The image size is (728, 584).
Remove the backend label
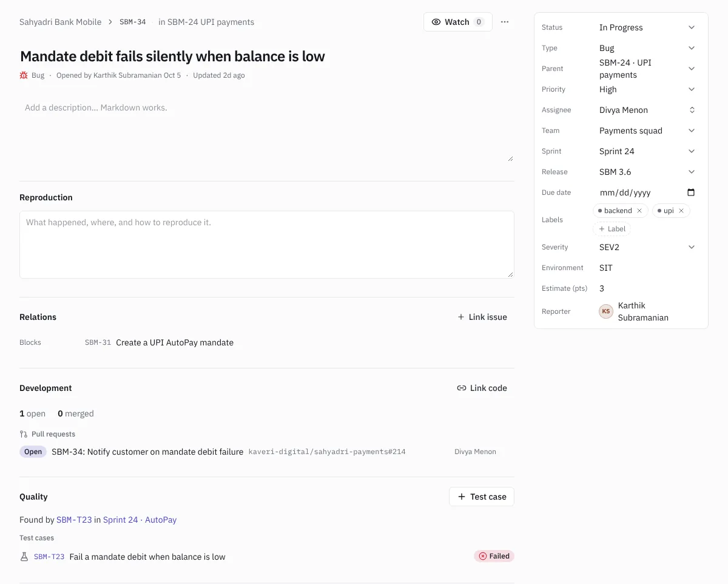[639, 211]
